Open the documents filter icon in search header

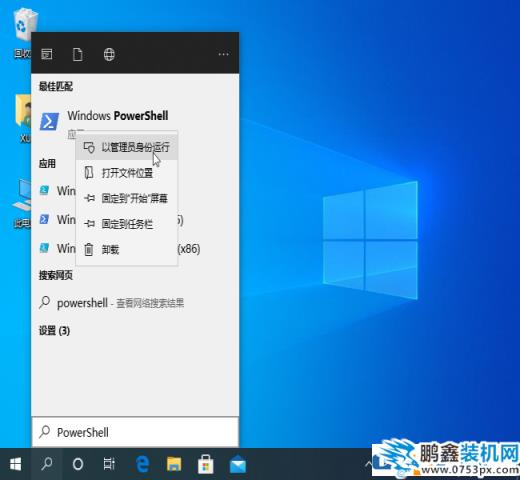point(78,54)
